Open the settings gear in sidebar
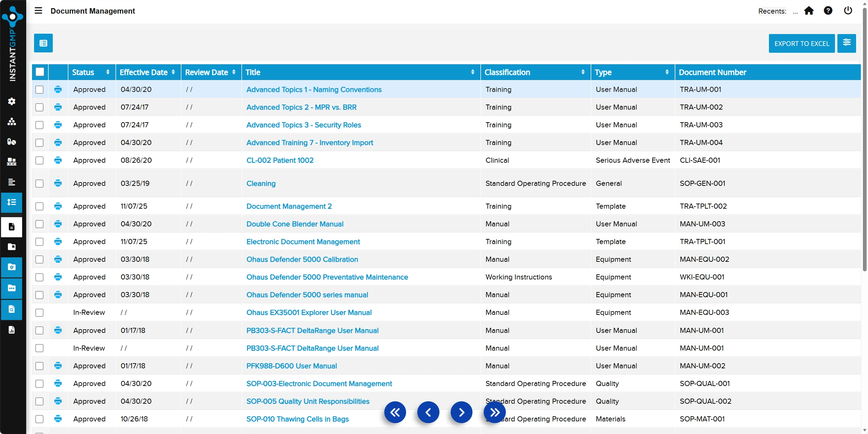The width and height of the screenshot is (868, 434). [x=12, y=101]
